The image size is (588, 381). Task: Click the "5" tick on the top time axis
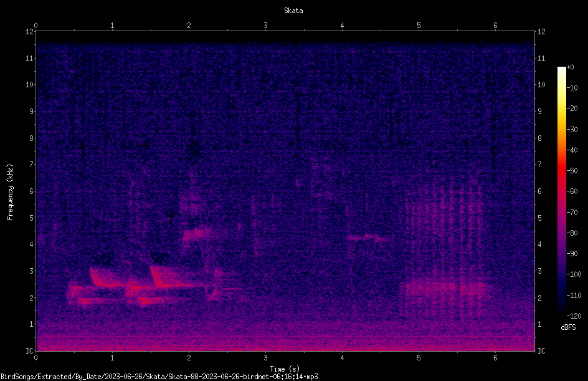[419, 26]
